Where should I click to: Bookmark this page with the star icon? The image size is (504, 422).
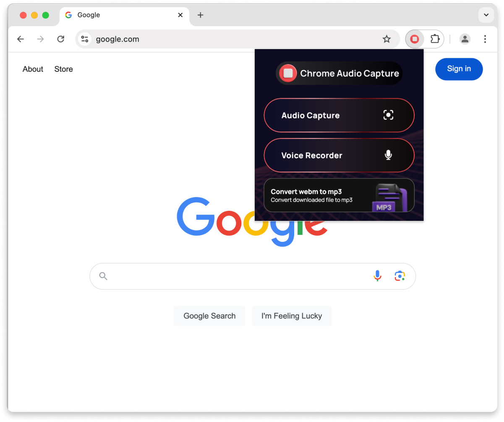coord(386,39)
